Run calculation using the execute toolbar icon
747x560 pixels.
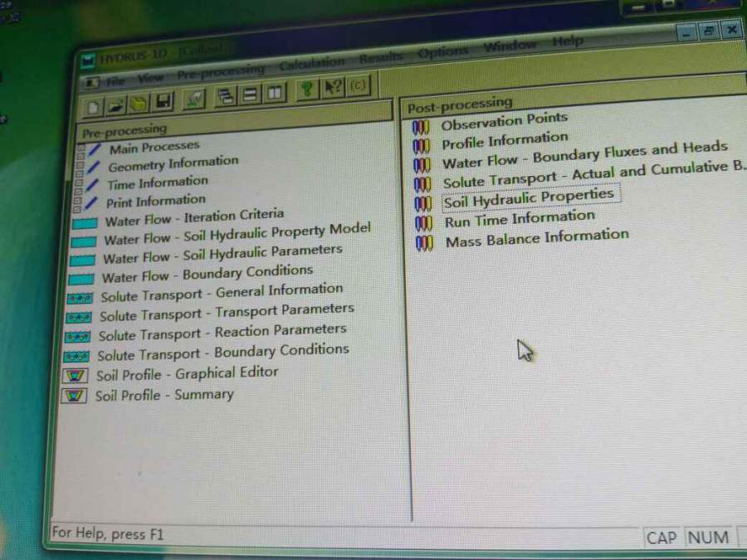coord(194,99)
